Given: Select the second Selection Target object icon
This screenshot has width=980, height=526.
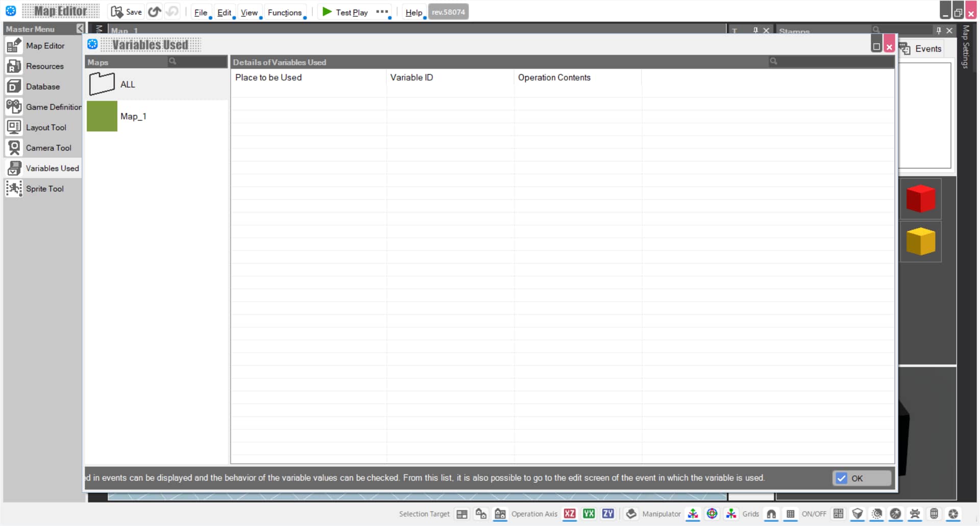Looking at the screenshot, I should pyautogui.click(x=481, y=514).
